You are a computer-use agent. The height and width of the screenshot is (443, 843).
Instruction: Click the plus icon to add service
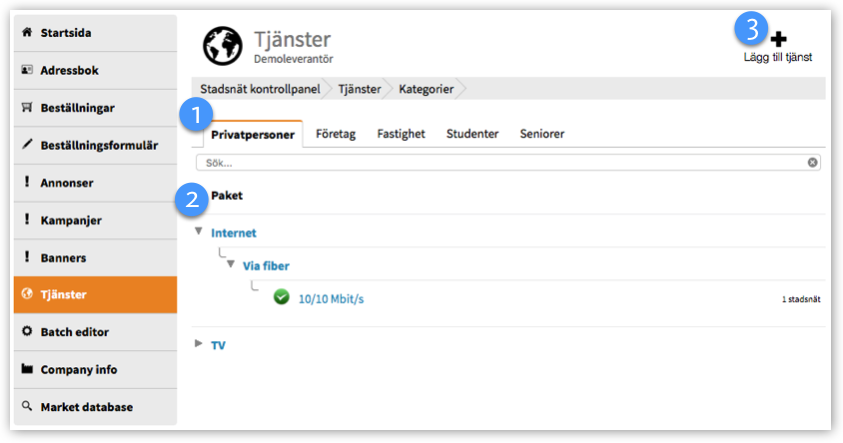click(778, 39)
